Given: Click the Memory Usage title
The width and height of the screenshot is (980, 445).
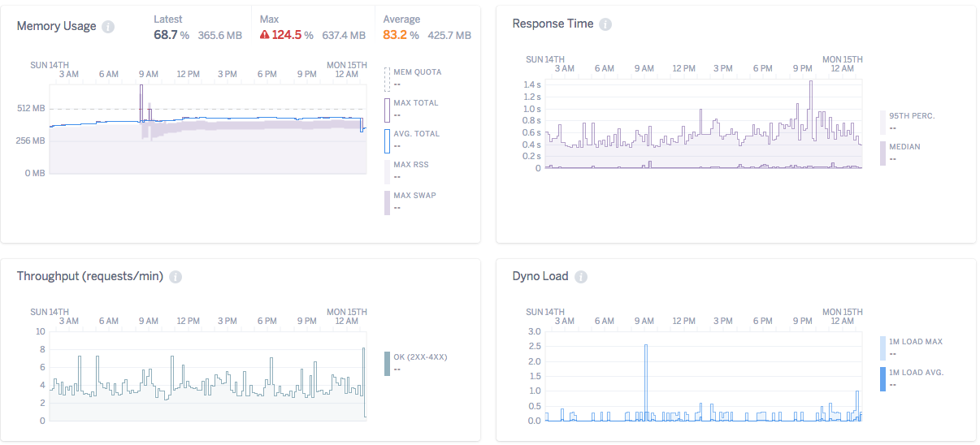Looking at the screenshot, I should click(x=57, y=26).
